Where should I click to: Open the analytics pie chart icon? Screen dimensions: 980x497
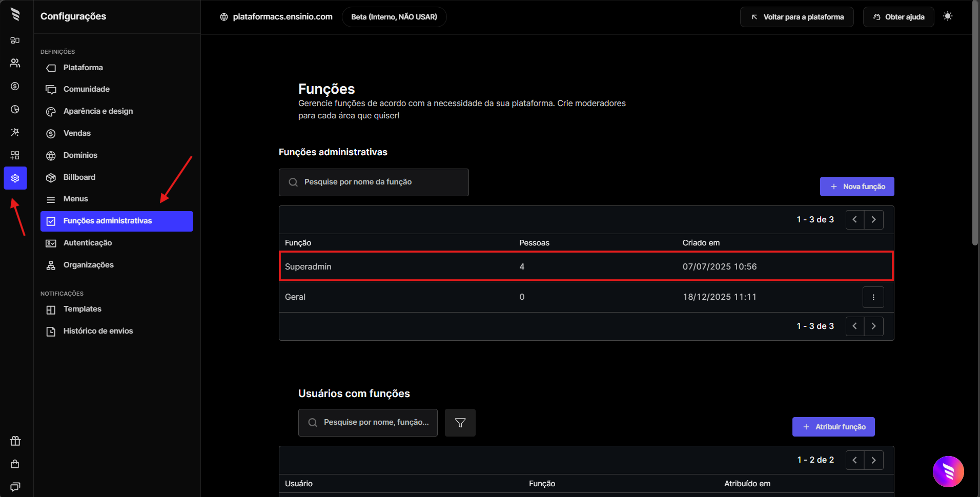[x=15, y=109]
